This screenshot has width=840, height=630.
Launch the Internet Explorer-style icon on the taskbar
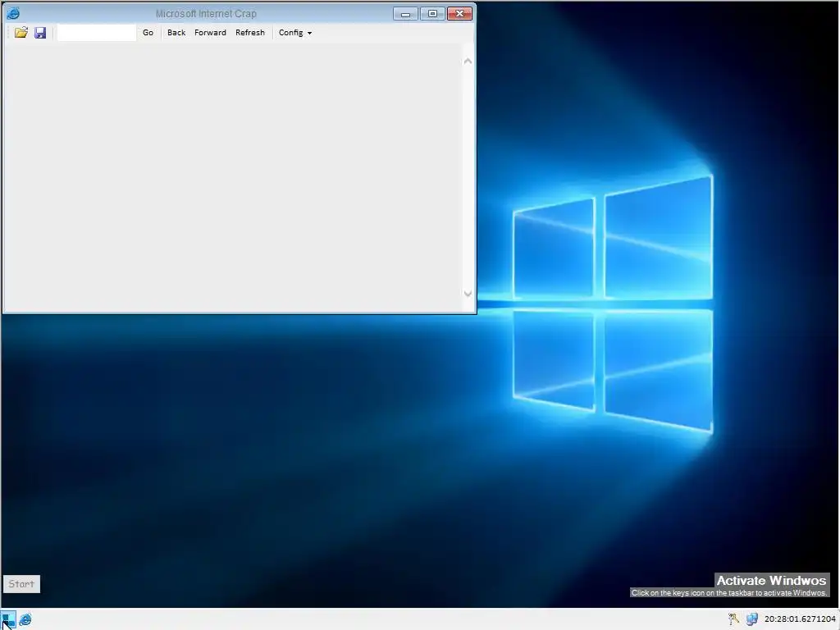point(25,620)
